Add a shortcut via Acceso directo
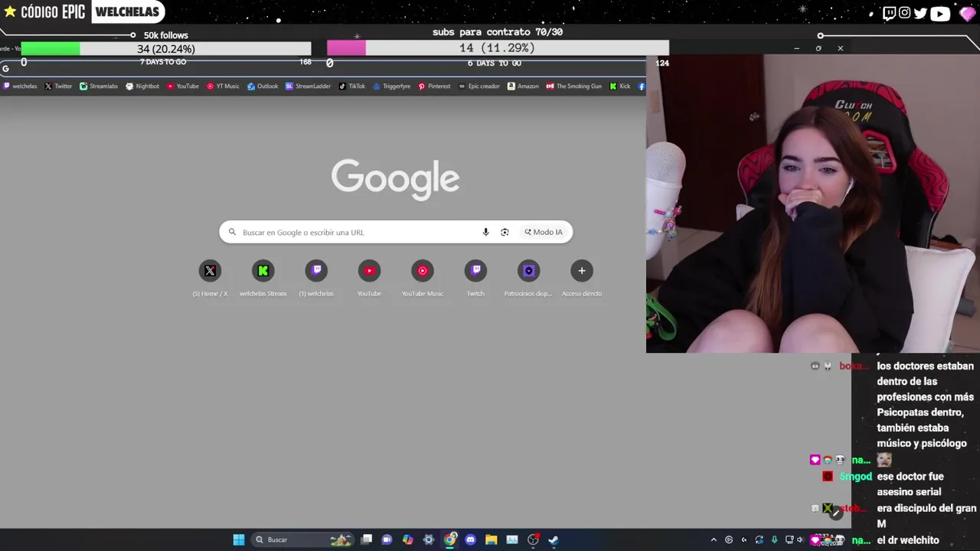This screenshot has height=551, width=980. pos(582,278)
